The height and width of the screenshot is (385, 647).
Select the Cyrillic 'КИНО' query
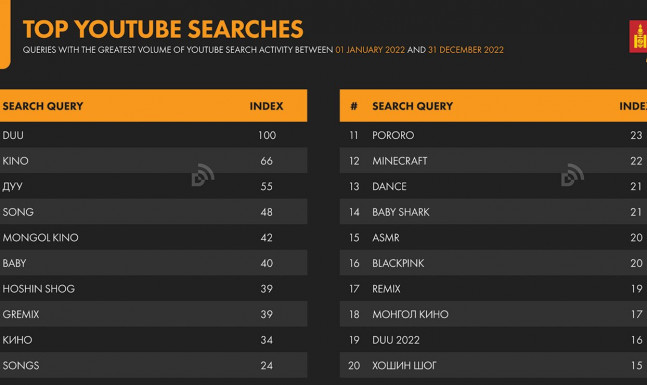coord(17,340)
